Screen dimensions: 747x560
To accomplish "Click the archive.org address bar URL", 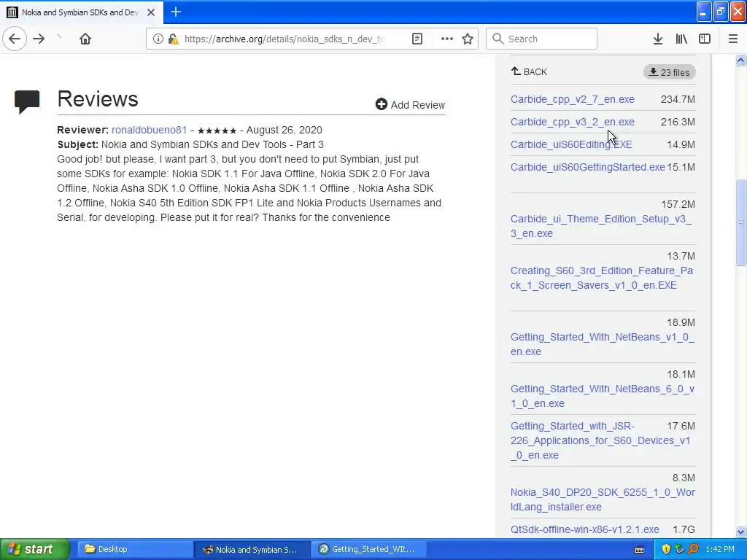I will coord(285,39).
